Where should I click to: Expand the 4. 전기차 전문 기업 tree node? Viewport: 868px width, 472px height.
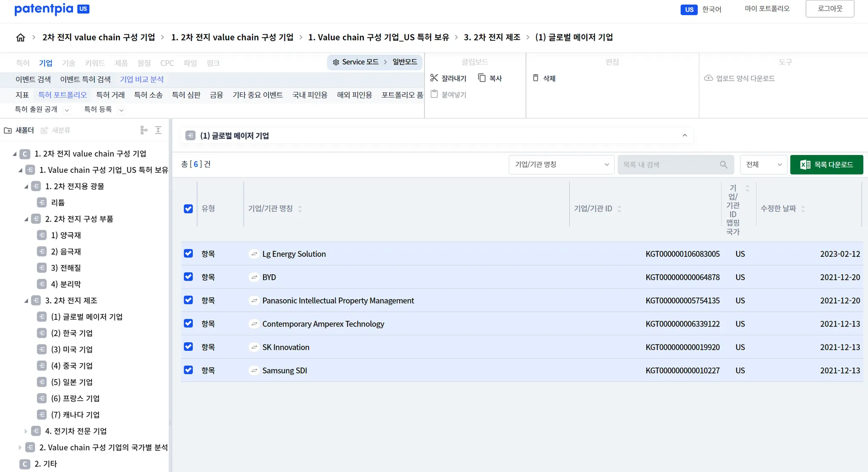(26, 431)
